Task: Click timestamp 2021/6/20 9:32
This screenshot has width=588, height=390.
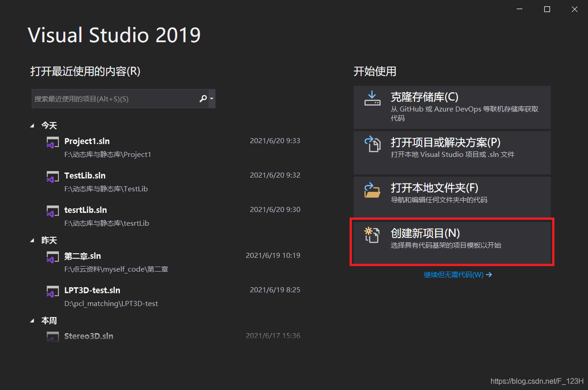Action: click(x=275, y=175)
